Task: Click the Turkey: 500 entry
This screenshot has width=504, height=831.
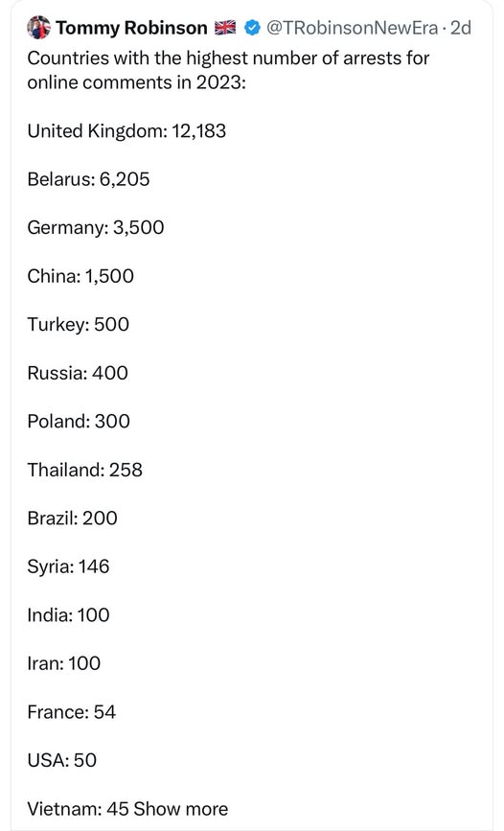Action: click(x=78, y=324)
